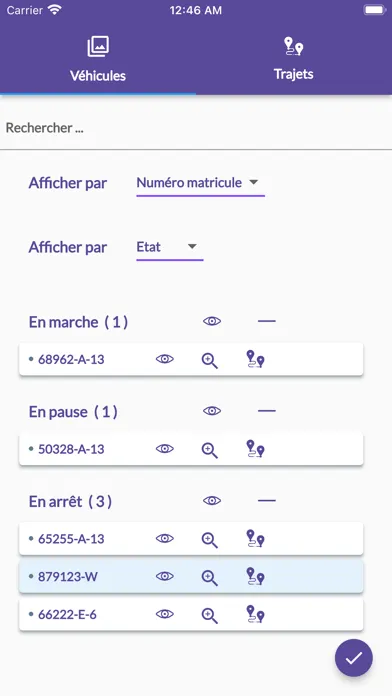This screenshot has height=696, width=392.
Task: Select the Véhicules tab
Action: [98, 60]
